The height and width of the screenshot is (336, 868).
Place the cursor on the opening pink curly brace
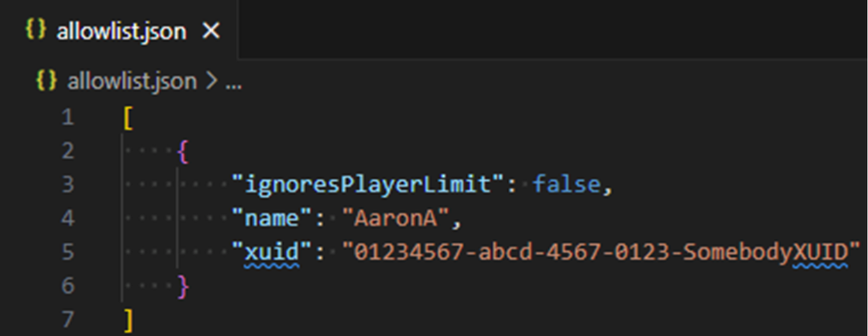click(183, 151)
